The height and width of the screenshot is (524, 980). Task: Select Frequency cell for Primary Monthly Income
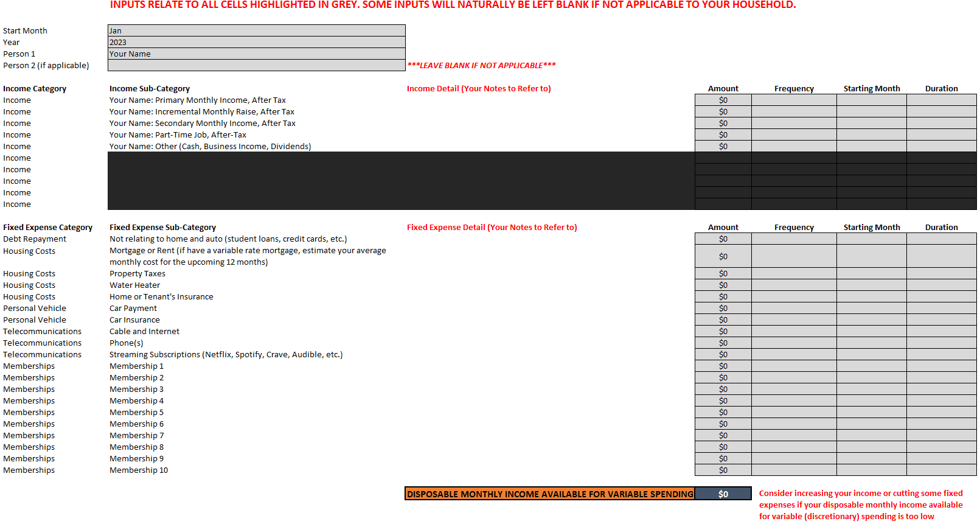point(794,100)
